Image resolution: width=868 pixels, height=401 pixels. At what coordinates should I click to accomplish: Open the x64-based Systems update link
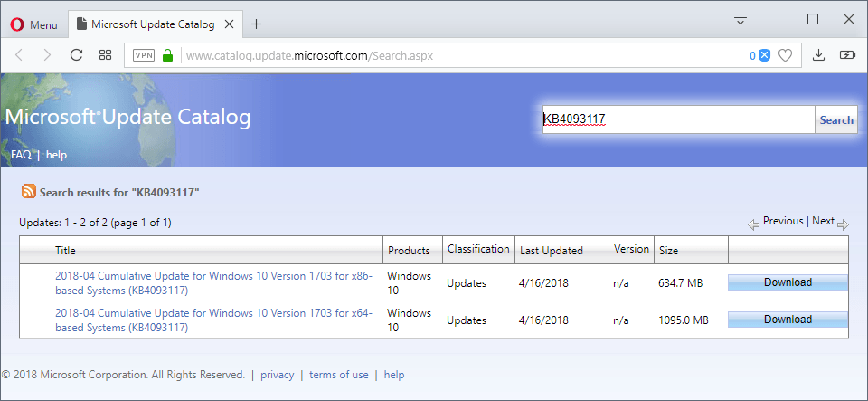[x=213, y=320]
